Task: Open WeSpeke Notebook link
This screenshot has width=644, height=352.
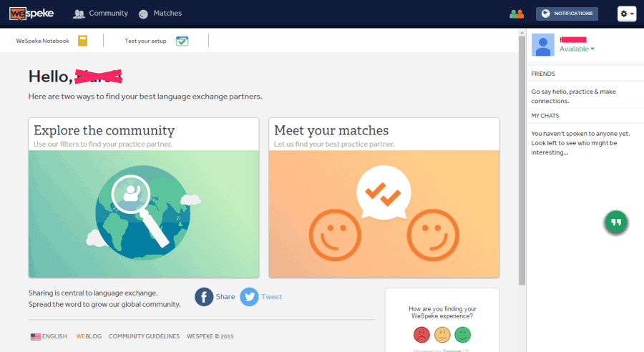Action: coord(43,41)
